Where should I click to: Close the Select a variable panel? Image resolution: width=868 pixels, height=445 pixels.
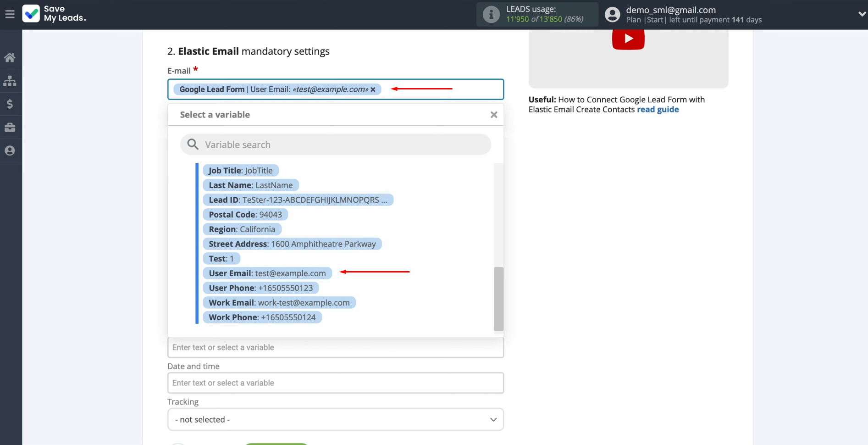[x=494, y=115]
